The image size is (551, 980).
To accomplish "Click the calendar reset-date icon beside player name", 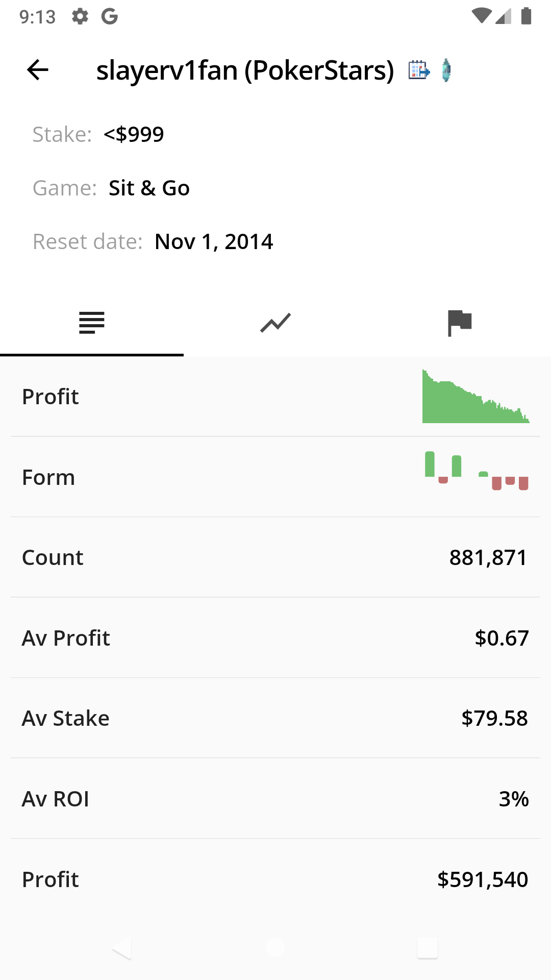I will click(419, 70).
